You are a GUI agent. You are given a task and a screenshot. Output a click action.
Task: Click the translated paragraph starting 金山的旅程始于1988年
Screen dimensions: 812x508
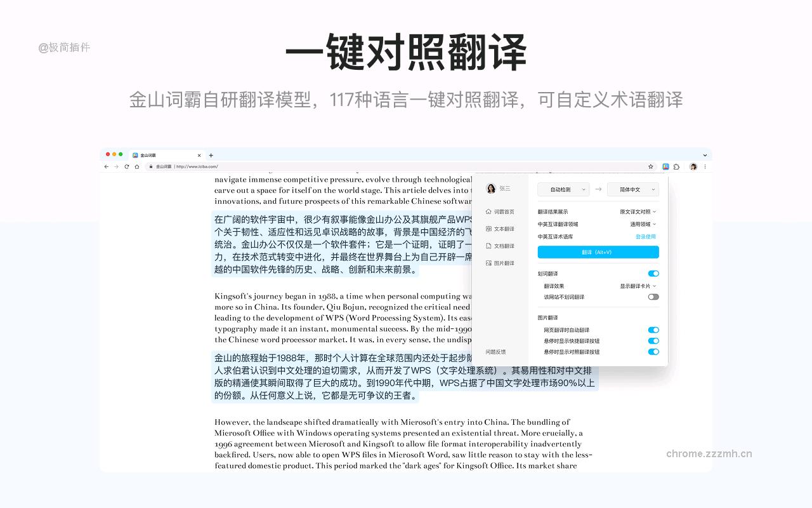pos(405,377)
